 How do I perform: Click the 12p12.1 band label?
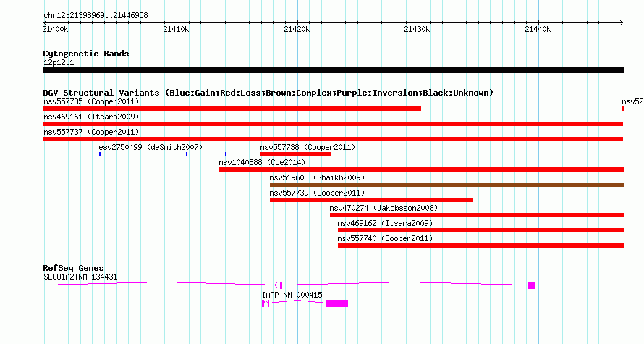click(59, 62)
